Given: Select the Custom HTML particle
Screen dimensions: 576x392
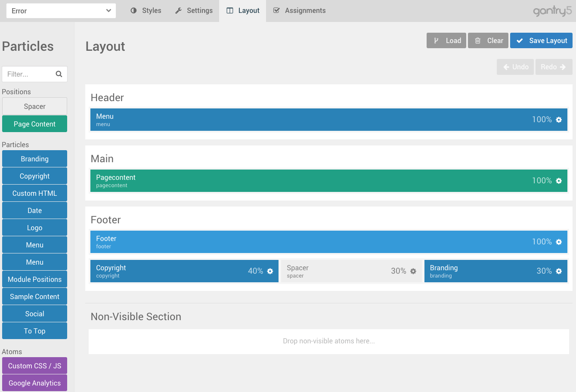Looking at the screenshot, I should point(34,193).
